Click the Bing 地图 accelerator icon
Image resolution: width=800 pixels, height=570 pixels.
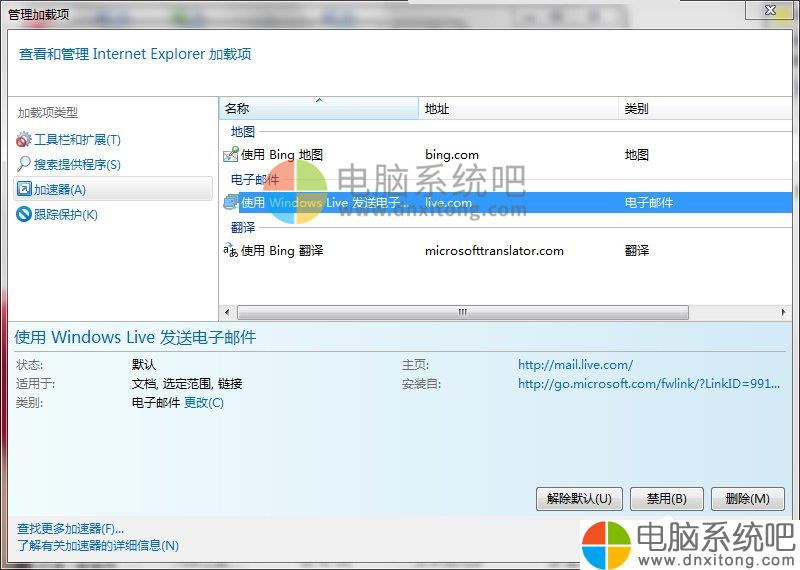pos(230,155)
